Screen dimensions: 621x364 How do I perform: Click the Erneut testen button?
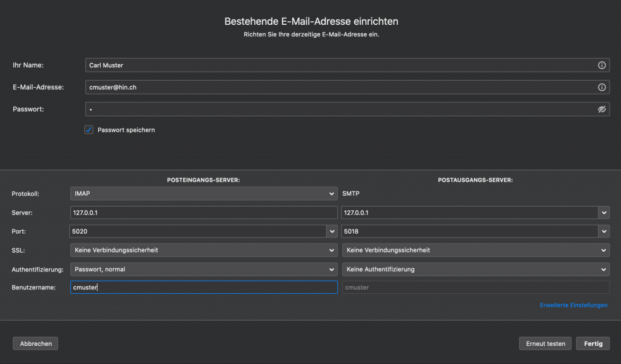click(x=545, y=343)
